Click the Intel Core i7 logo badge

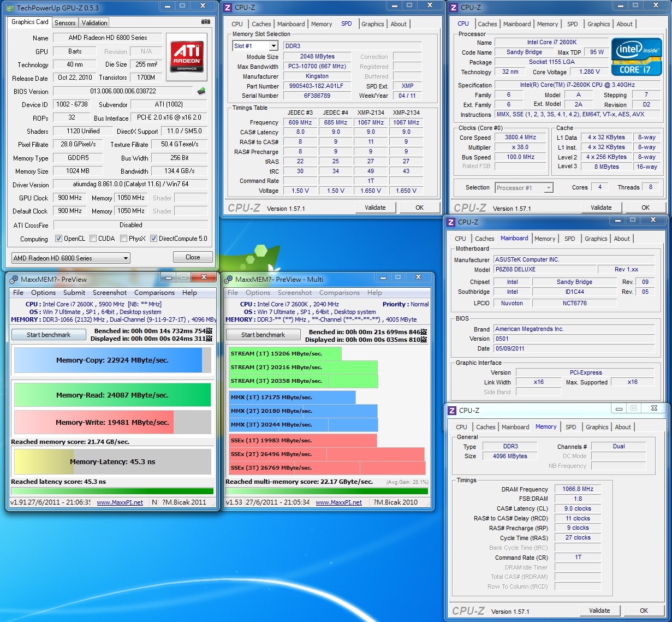636,56
